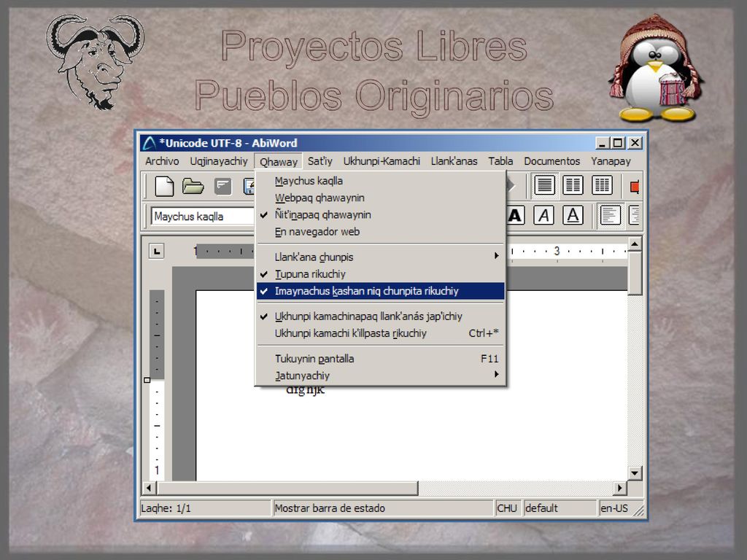Click inside the white document page
Screen dimensions: 747x560
[411, 433]
